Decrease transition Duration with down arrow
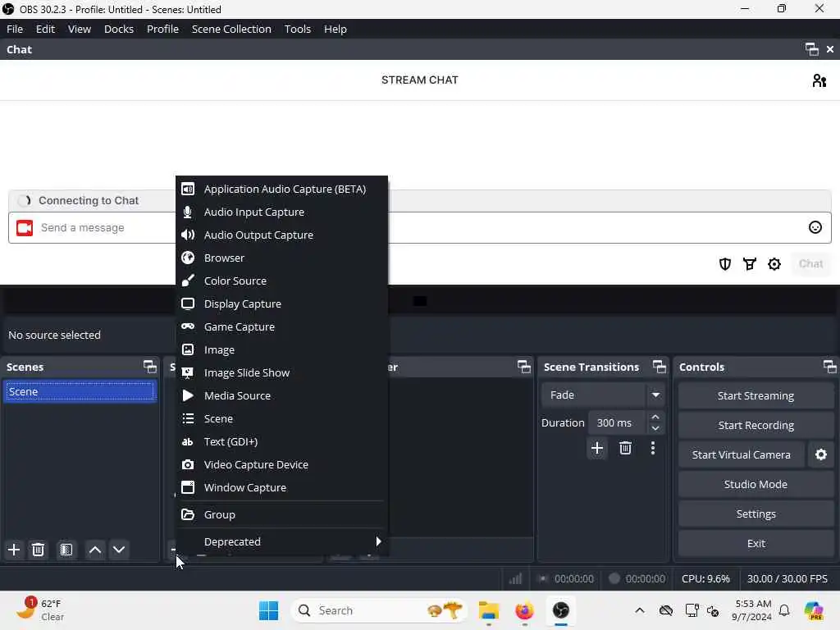Viewport: 840px width, 630px height. tap(655, 428)
